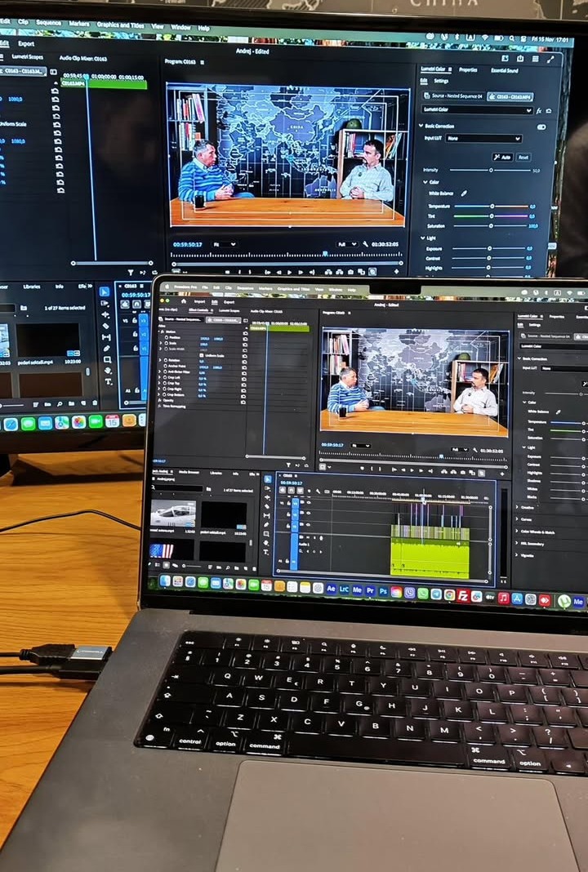Click the Reset button beside Auto
Viewport: 588px width, 872px height.
point(523,158)
